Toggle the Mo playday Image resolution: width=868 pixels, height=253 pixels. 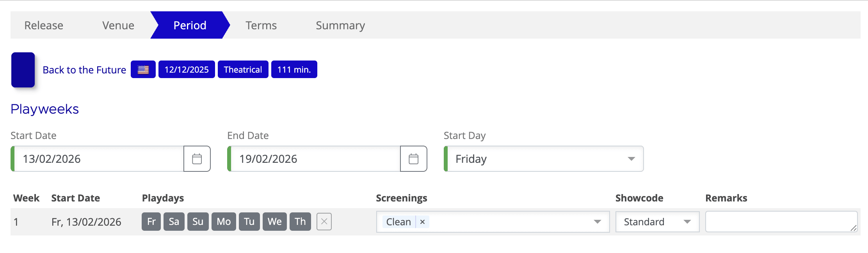223,221
